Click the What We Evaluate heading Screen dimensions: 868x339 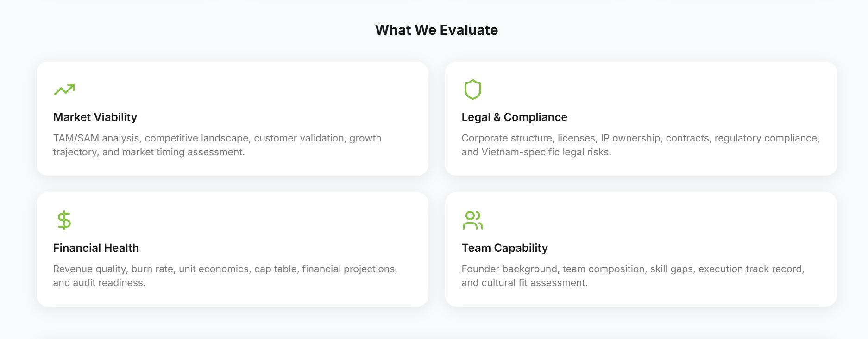[436, 30]
